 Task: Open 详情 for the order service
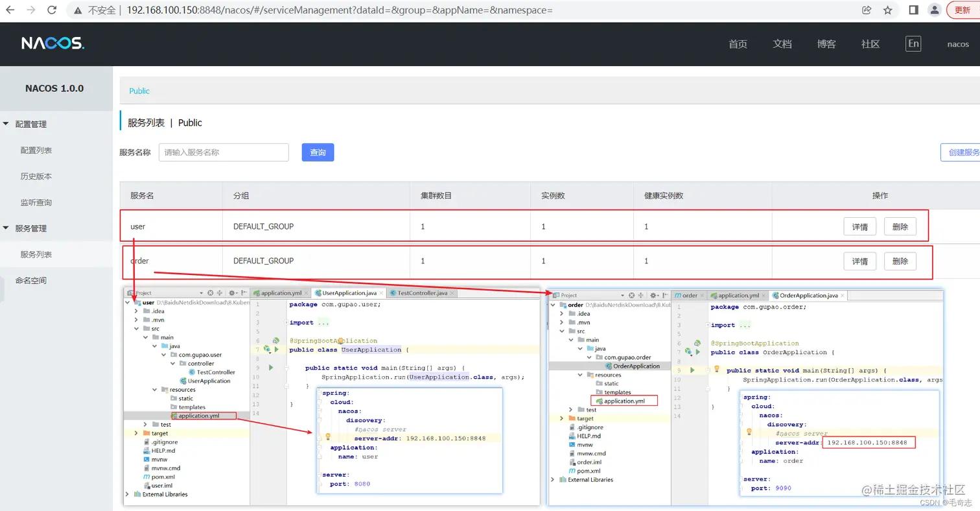click(860, 261)
